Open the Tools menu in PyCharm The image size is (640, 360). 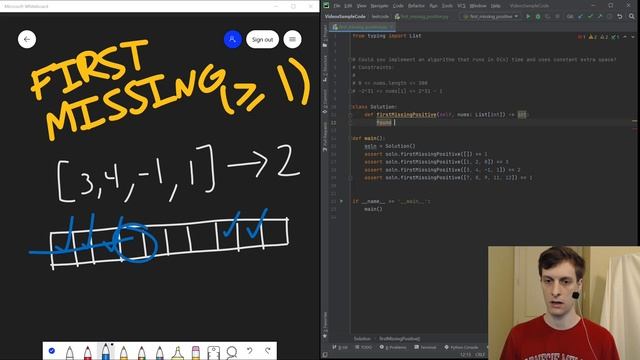[447, 6]
